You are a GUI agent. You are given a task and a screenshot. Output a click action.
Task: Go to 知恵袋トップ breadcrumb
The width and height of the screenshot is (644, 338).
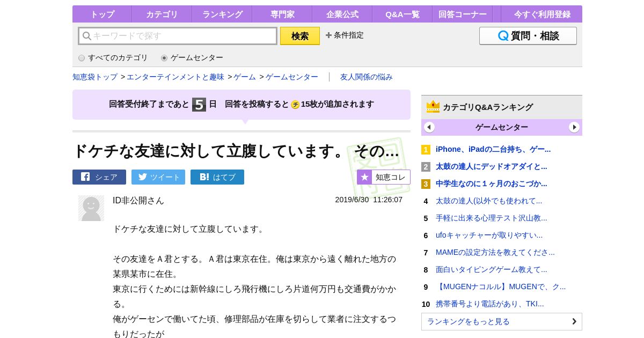pos(95,77)
